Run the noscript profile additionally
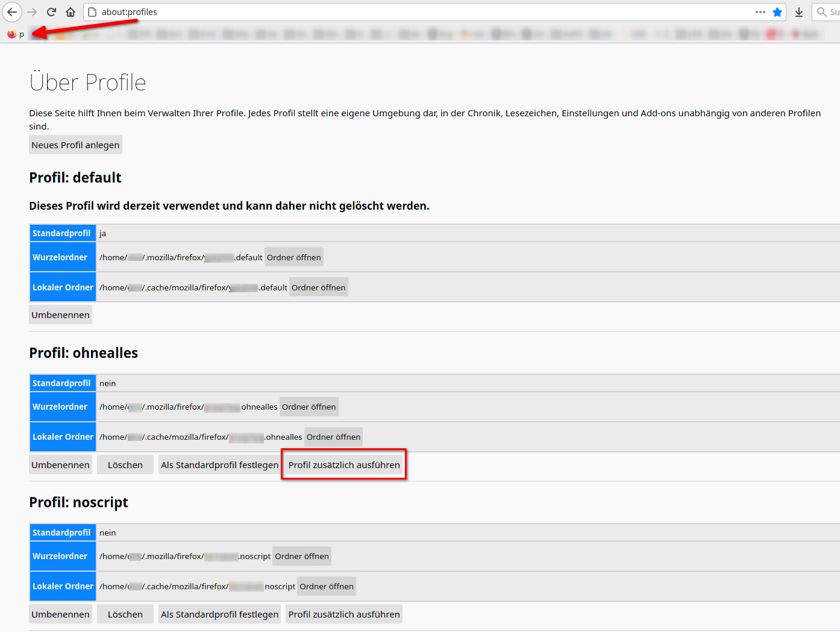Screen dimensions: 840x632 pyautogui.click(x=344, y=615)
